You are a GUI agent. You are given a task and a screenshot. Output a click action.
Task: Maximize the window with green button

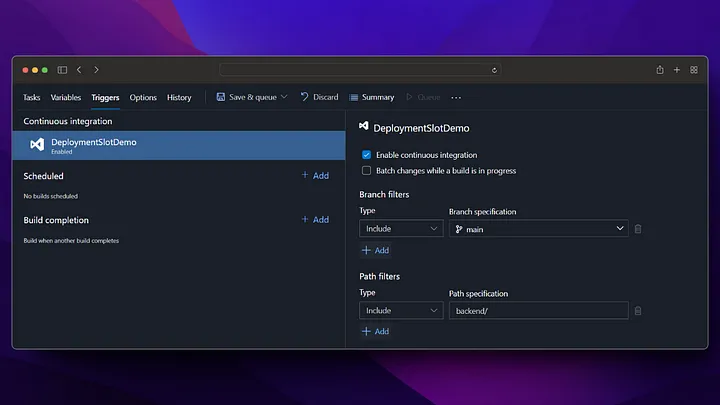point(45,70)
